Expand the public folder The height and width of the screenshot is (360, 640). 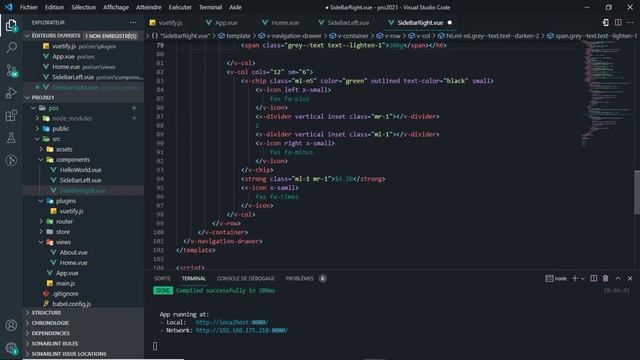click(x=84, y=129)
